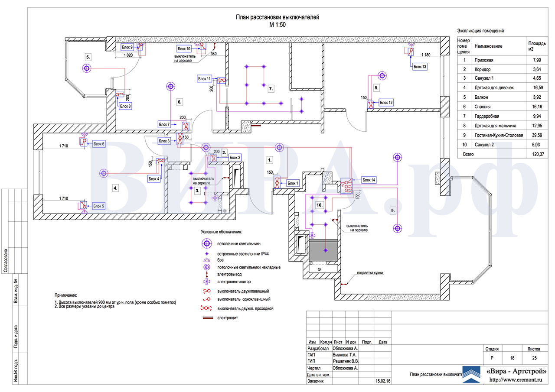Select the ceiling light symbol on balcony room 5
The width and height of the screenshot is (555, 392).
(87, 68)
